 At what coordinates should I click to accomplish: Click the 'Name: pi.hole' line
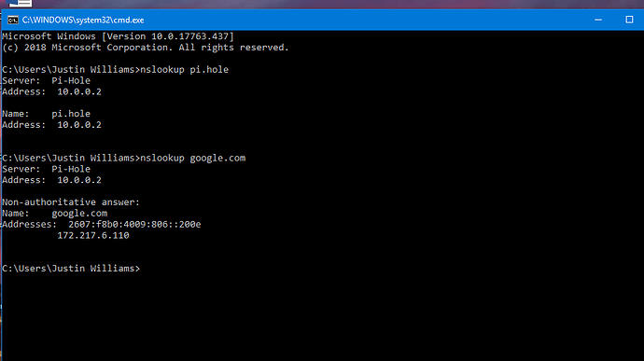46,114
